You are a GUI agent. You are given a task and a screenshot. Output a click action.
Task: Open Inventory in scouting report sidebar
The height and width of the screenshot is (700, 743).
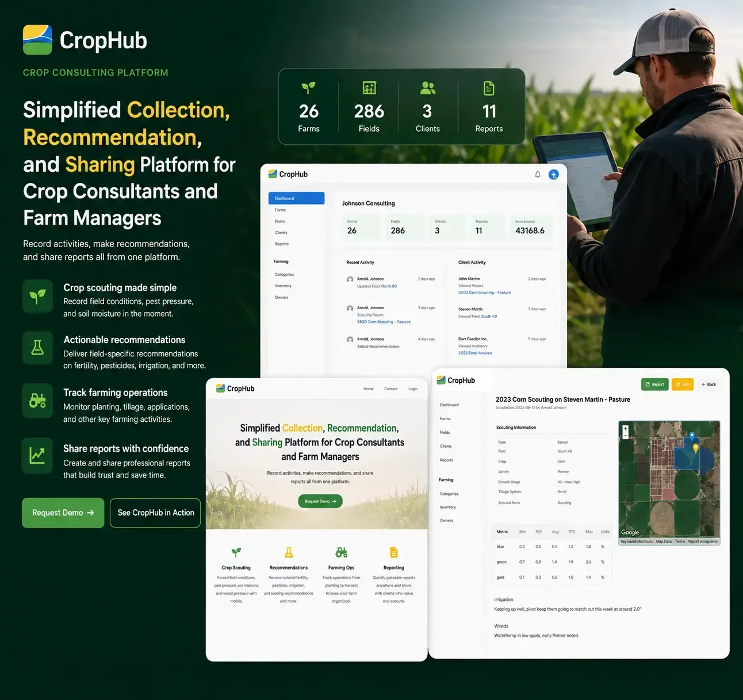[x=448, y=507]
